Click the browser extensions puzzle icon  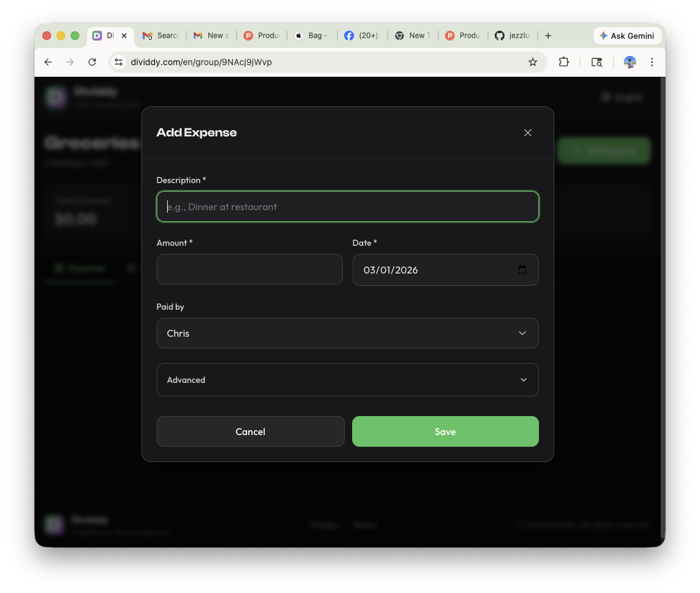pyautogui.click(x=564, y=62)
